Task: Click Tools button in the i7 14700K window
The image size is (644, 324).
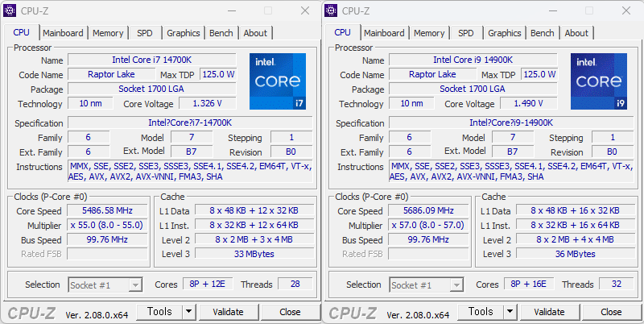Action: pos(159,312)
